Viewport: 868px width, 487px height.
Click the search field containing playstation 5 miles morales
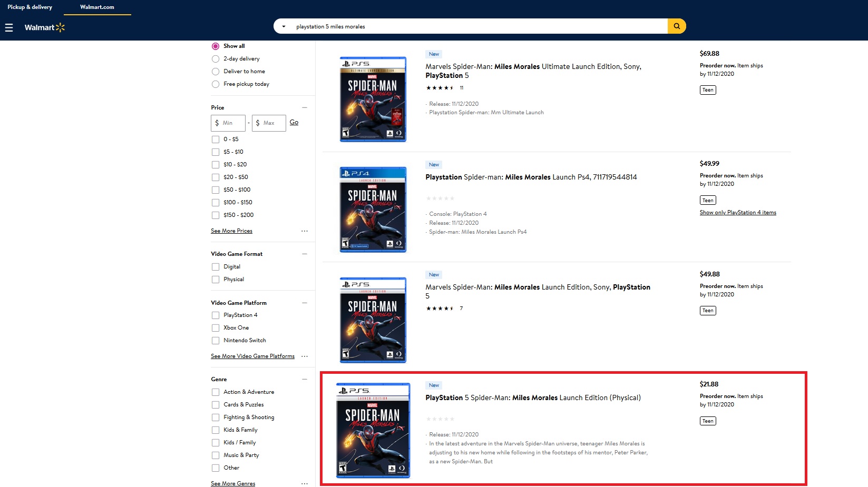click(x=479, y=26)
